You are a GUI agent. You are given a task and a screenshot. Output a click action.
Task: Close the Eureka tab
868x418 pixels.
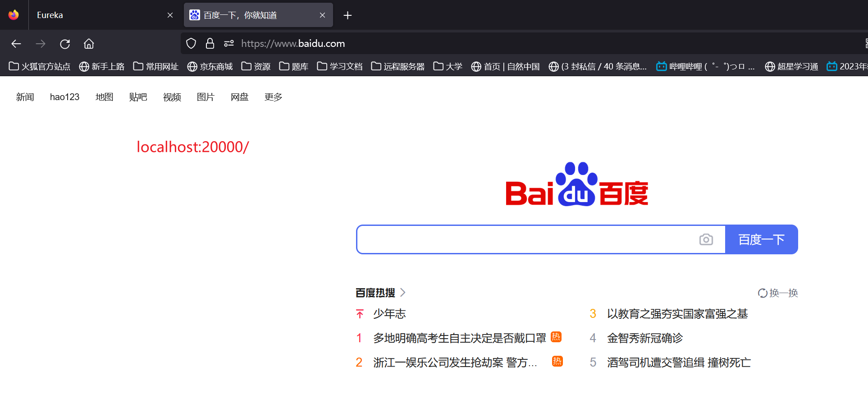(170, 15)
